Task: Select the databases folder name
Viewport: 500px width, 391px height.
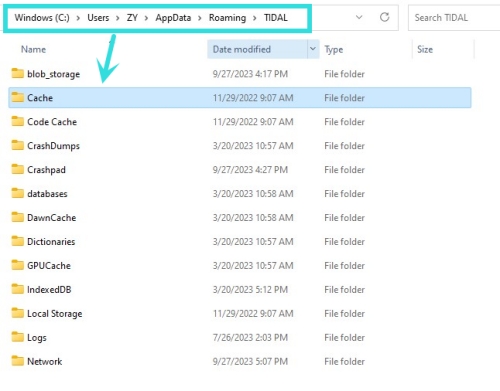Action: pos(47,194)
